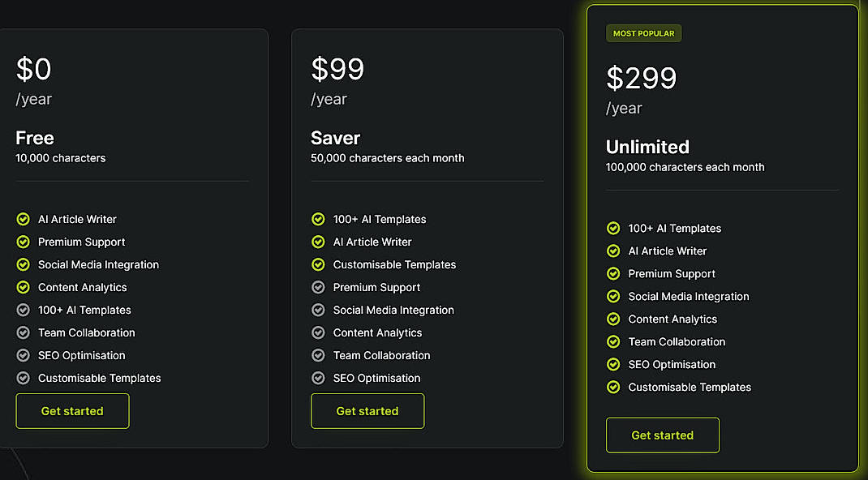Viewport: 868px width, 480px height.
Task: Click the SEO Optimisation checkmark under Free
Action: (x=22, y=355)
